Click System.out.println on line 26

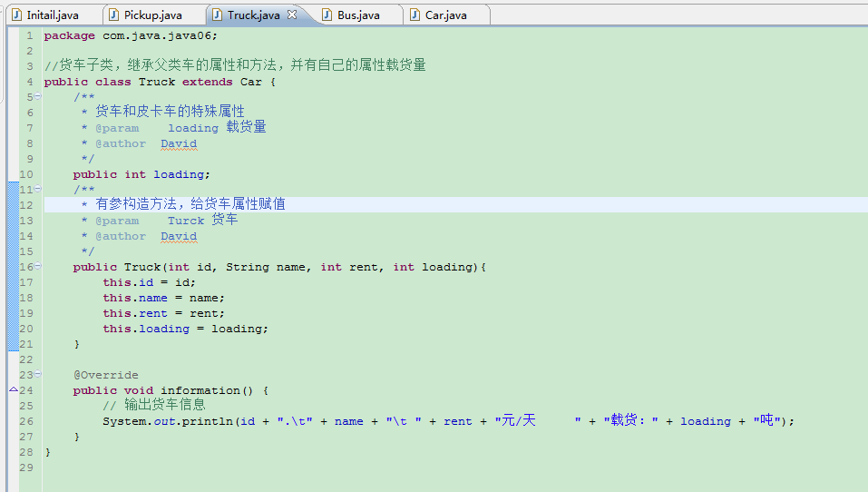coord(169,421)
